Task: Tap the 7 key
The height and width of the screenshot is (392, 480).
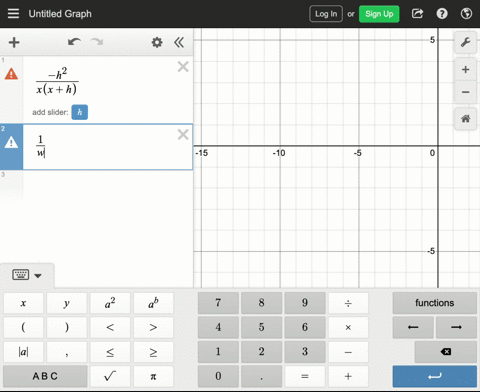Action: point(218,303)
